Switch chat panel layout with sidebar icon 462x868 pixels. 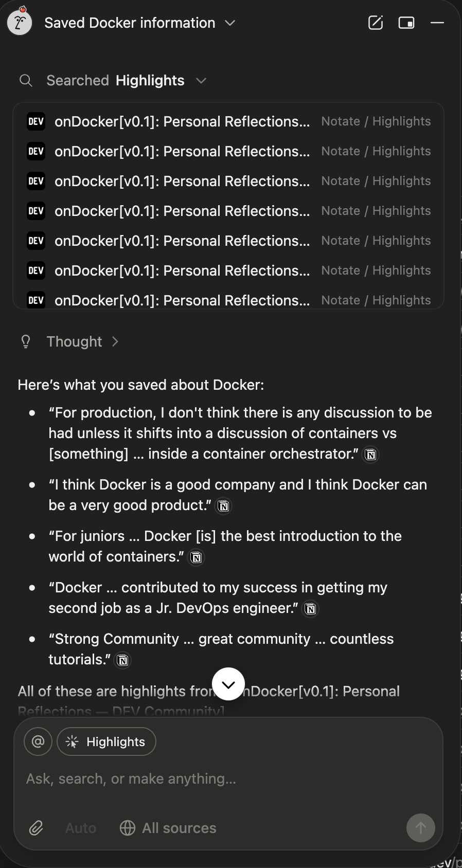coord(406,23)
